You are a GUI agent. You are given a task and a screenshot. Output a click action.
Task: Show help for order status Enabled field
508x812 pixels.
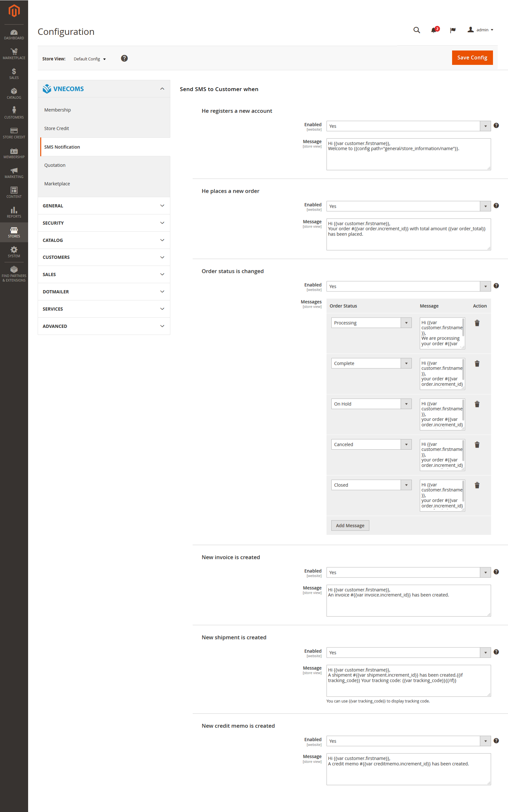(496, 286)
